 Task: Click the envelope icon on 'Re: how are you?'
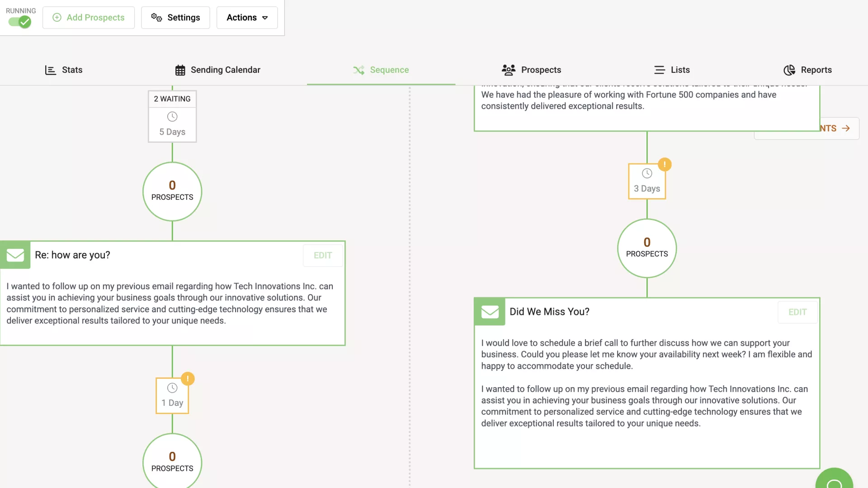15,255
